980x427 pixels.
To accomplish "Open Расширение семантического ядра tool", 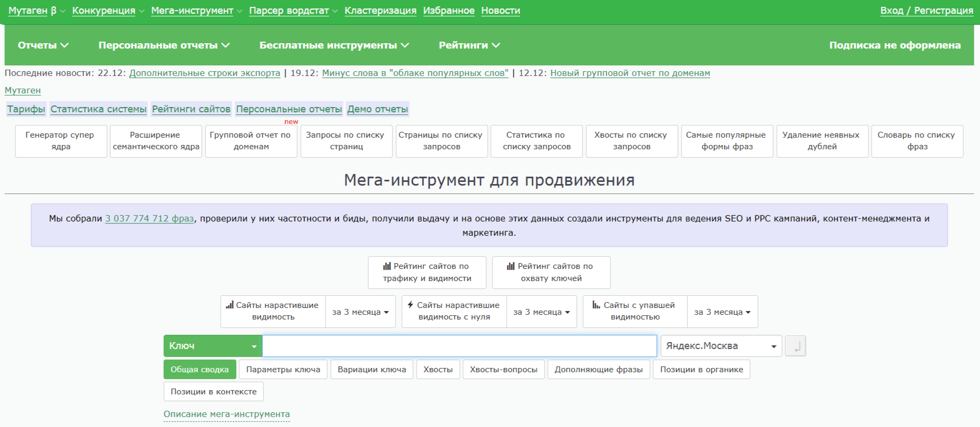I will (x=156, y=141).
